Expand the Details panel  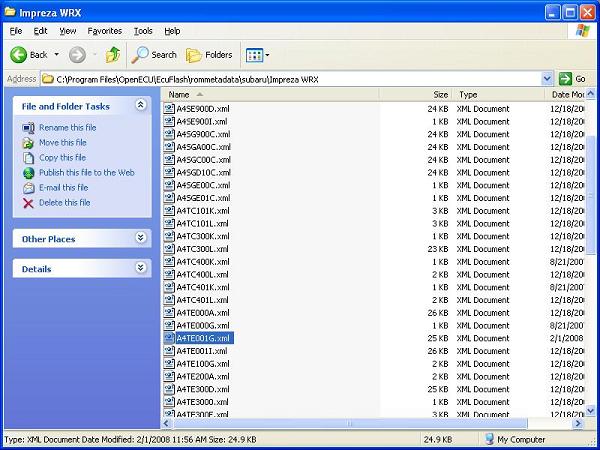pyautogui.click(x=141, y=267)
